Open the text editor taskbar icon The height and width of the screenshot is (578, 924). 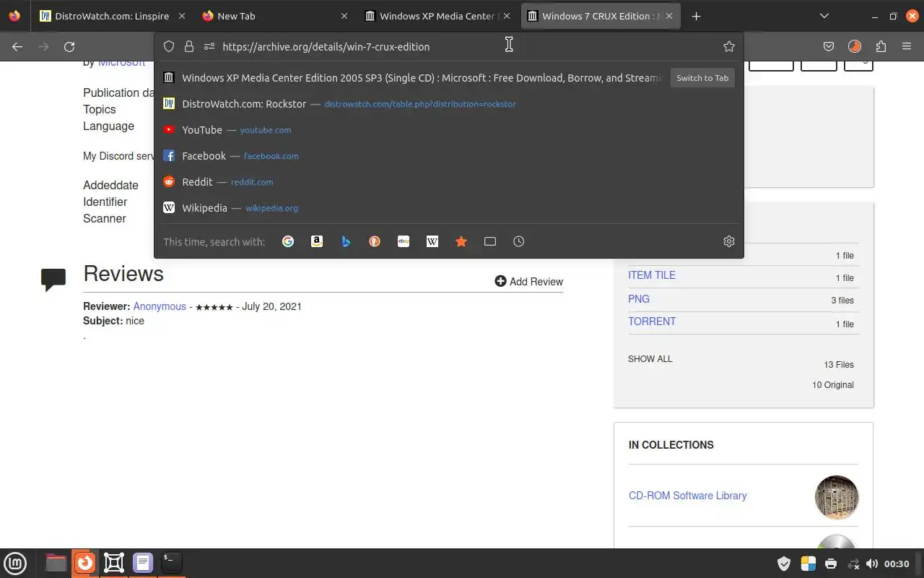(143, 563)
